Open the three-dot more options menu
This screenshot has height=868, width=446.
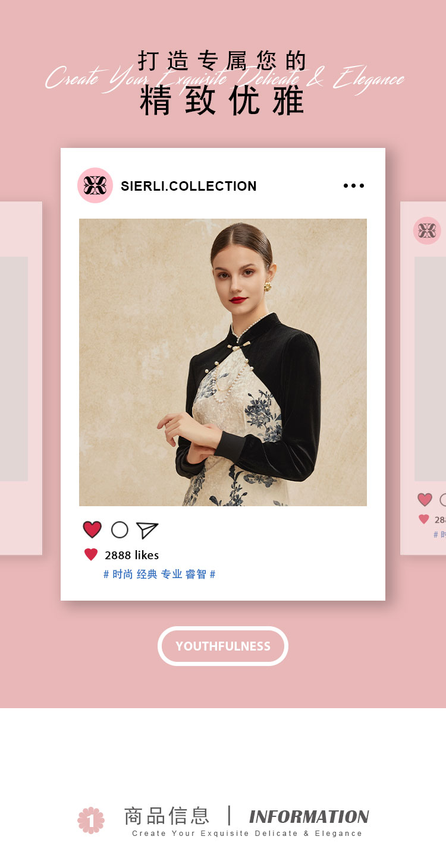(x=354, y=186)
